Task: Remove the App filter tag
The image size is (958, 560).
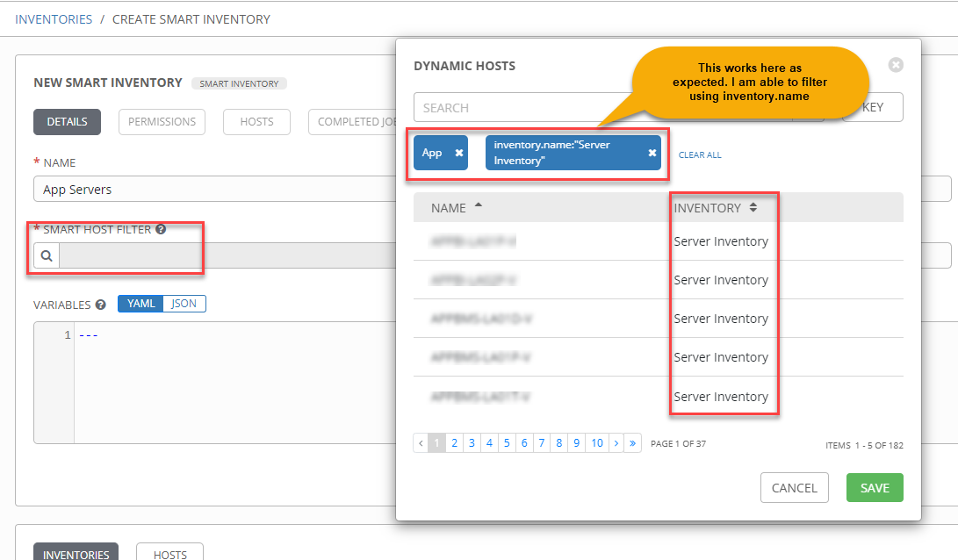Action: (x=459, y=154)
